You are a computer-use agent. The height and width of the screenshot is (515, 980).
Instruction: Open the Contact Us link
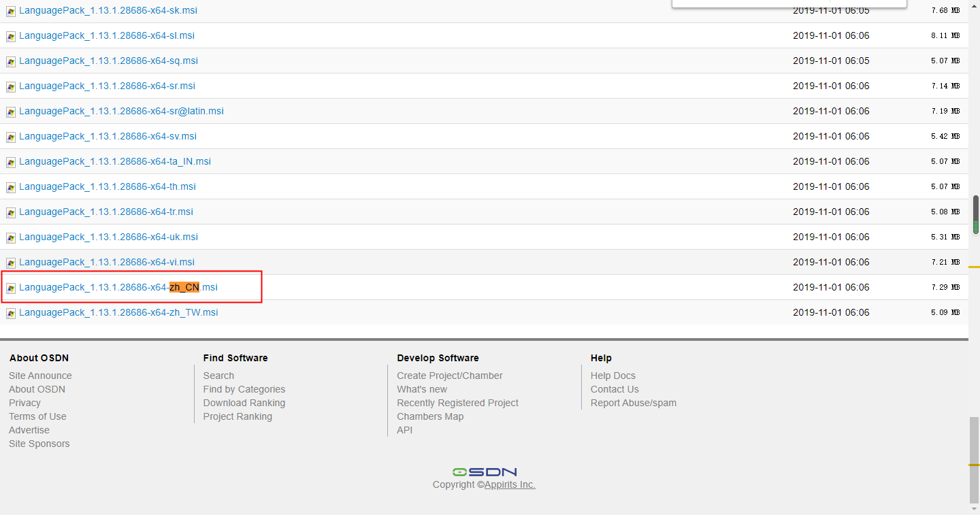615,389
